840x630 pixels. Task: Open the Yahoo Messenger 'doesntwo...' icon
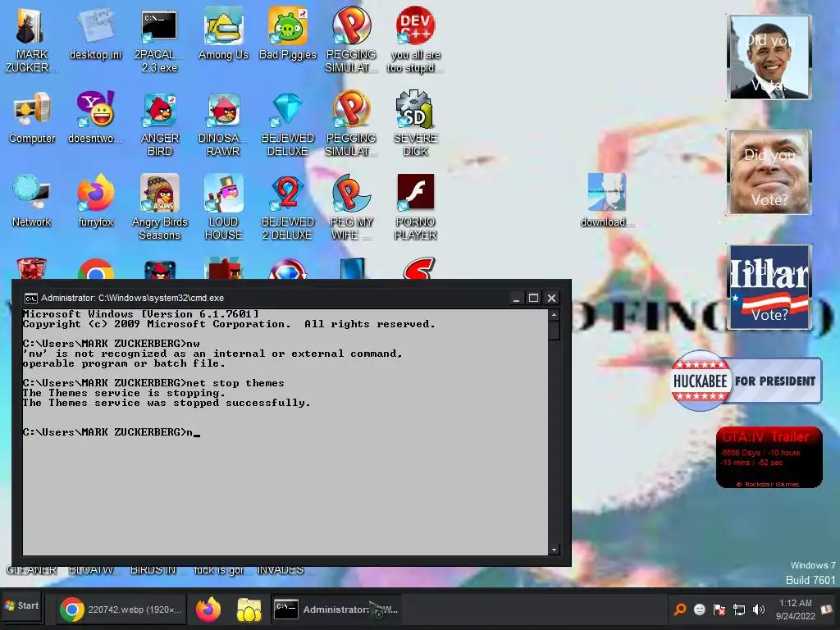[95, 118]
